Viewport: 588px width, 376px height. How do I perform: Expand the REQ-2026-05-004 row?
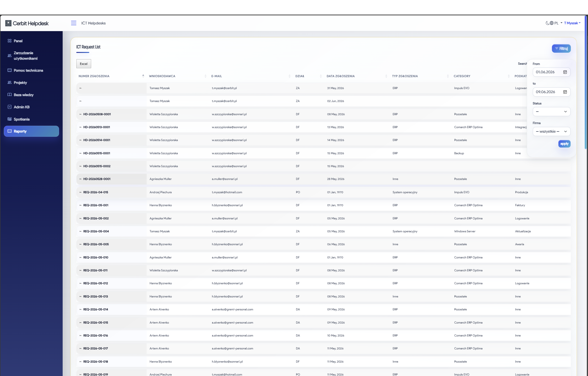click(x=80, y=231)
